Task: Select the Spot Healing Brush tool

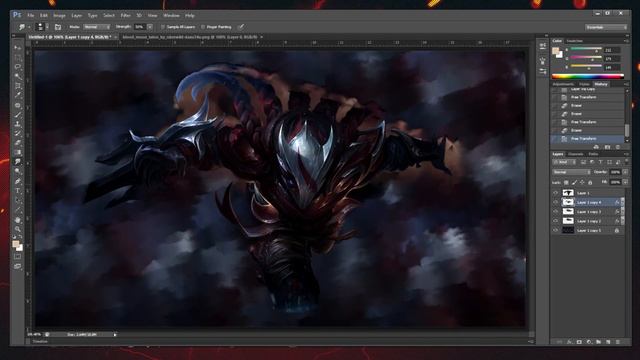Action: 18,105
